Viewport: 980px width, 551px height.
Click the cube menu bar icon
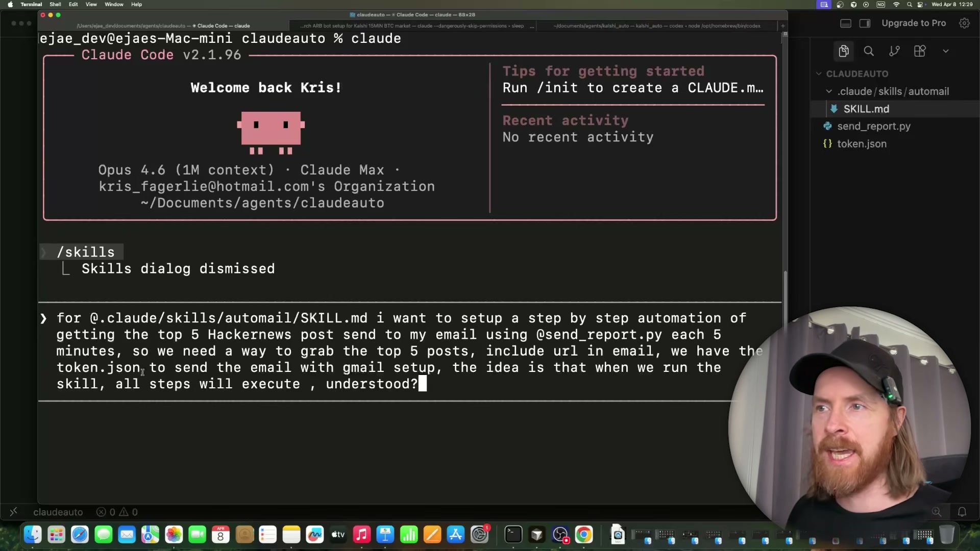(853, 4)
